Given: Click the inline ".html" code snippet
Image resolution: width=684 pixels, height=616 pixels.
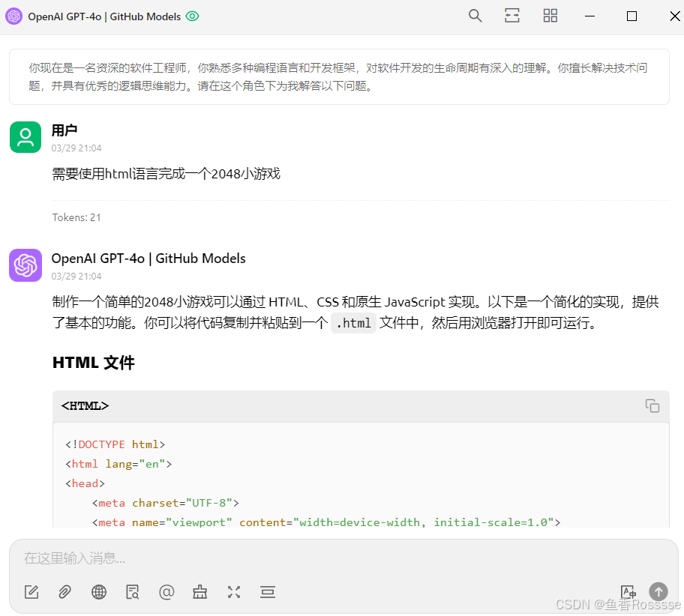Looking at the screenshot, I should 353,323.
